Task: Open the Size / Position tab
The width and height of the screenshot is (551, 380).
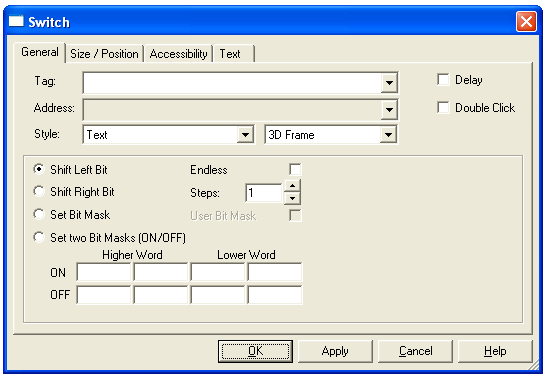Action: click(x=104, y=54)
